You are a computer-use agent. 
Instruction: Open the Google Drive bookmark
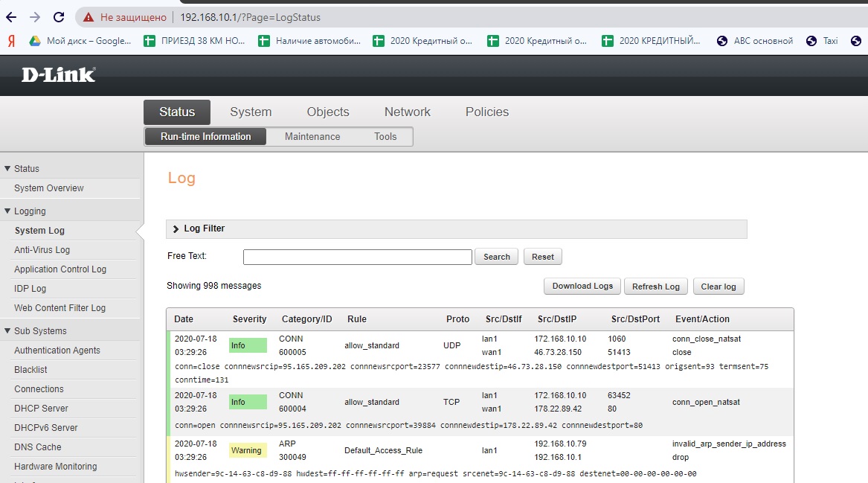[80, 41]
